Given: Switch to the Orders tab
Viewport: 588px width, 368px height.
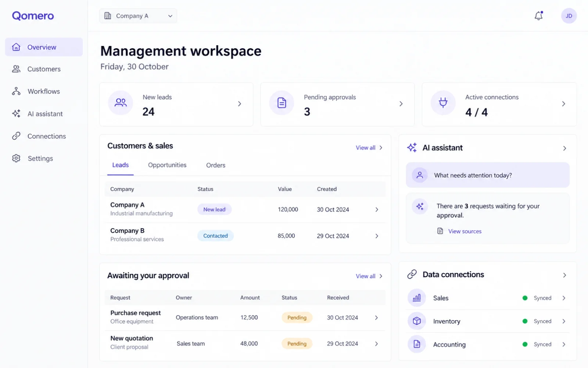Looking at the screenshot, I should point(216,165).
